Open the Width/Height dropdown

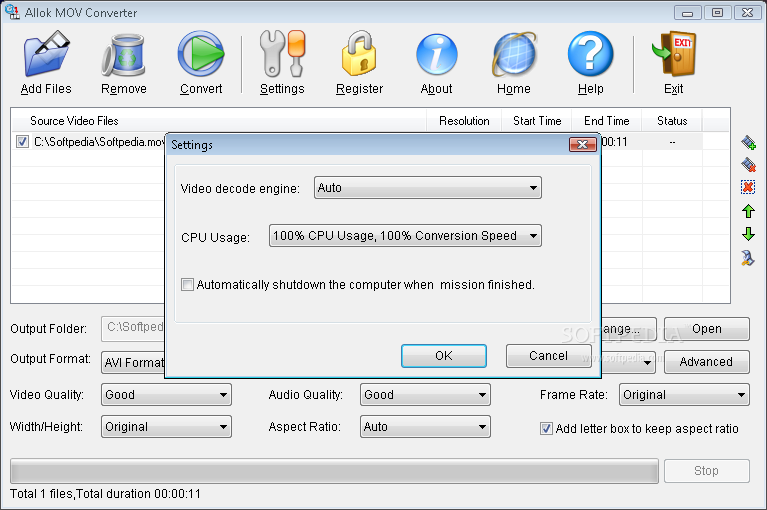pyautogui.click(x=166, y=427)
